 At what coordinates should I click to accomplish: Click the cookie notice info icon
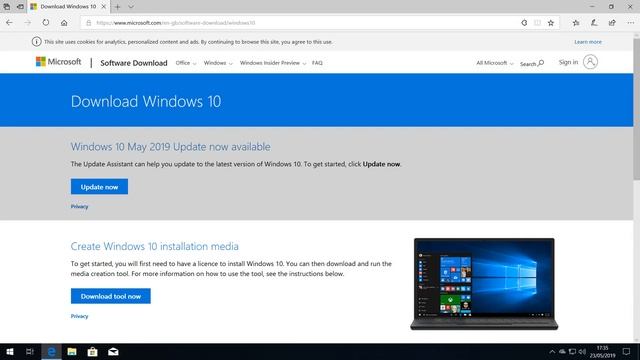click(36, 42)
